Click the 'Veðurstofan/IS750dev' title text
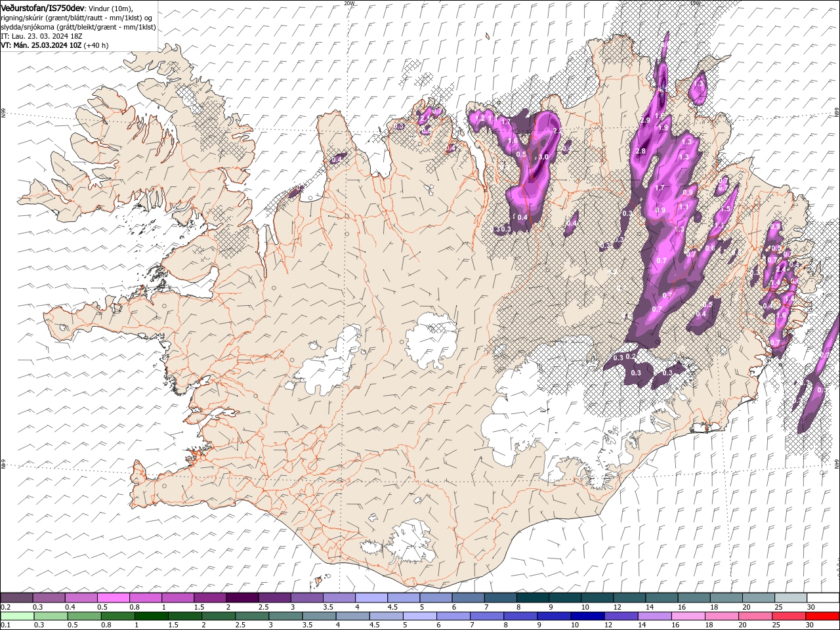 [x=43, y=7]
